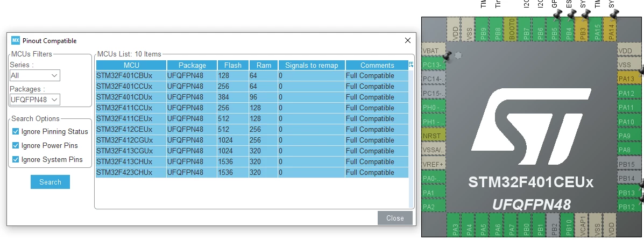Click the Close button

(x=395, y=218)
